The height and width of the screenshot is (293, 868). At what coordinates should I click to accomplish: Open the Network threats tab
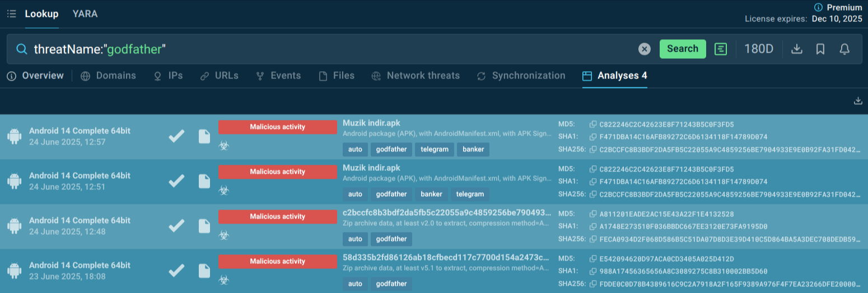[423, 76]
